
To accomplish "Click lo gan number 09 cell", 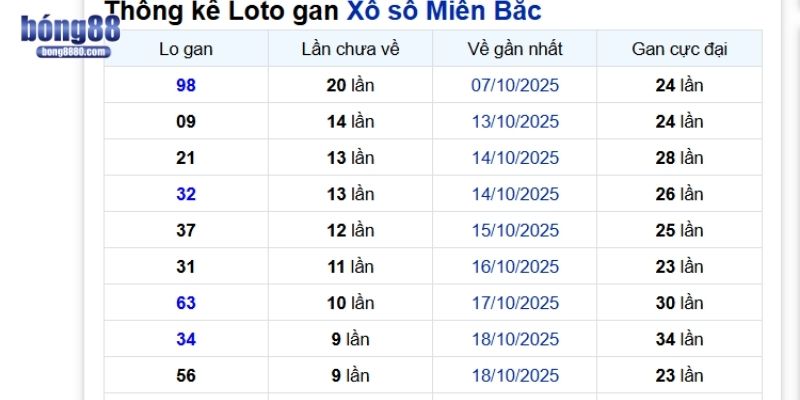I will tap(186, 121).
